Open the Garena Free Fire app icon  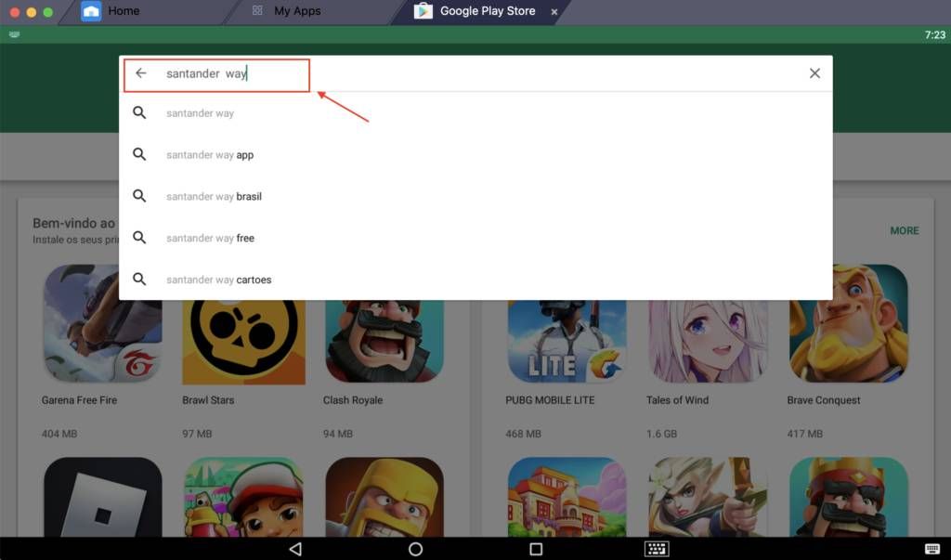coord(102,323)
